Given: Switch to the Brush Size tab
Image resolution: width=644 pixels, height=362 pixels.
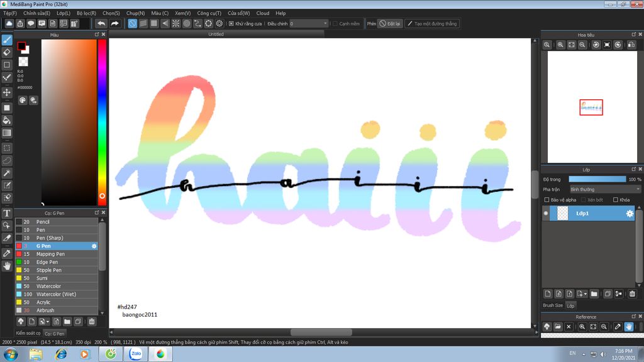Looking at the screenshot, I should [x=553, y=305].
